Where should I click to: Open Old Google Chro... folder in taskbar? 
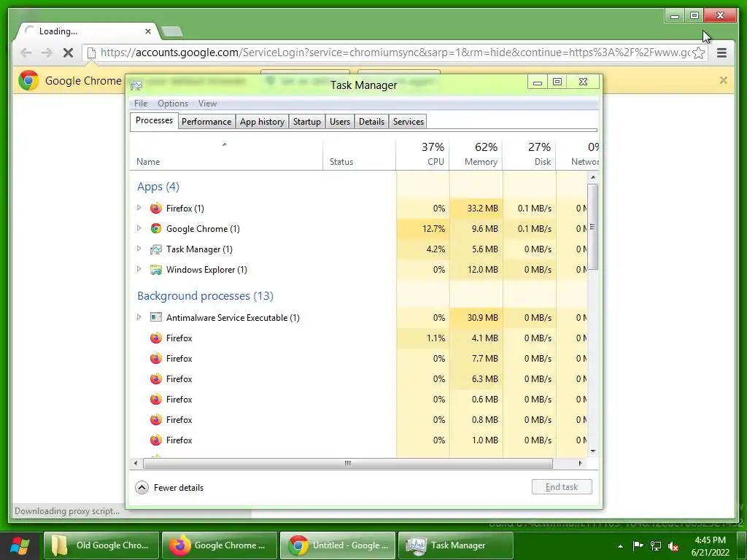tap(101, 545)
